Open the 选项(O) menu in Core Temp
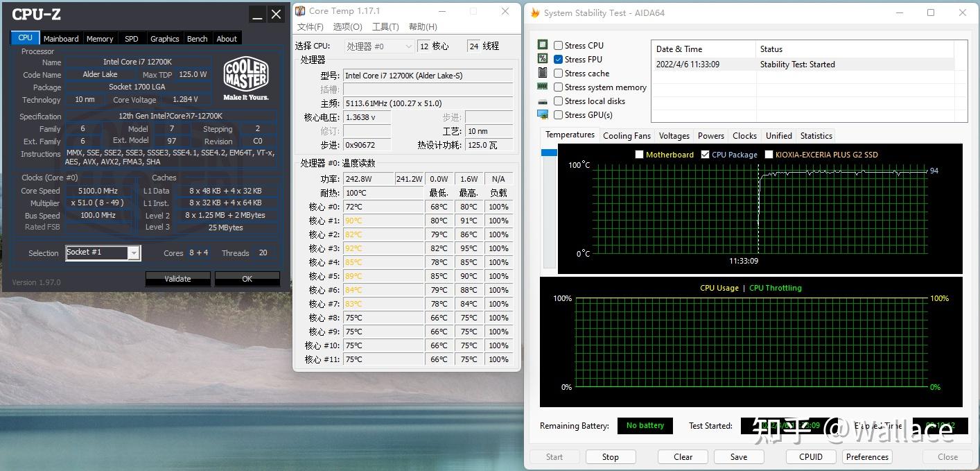This screenshot has width=980, height=471. tap(348, 27)
